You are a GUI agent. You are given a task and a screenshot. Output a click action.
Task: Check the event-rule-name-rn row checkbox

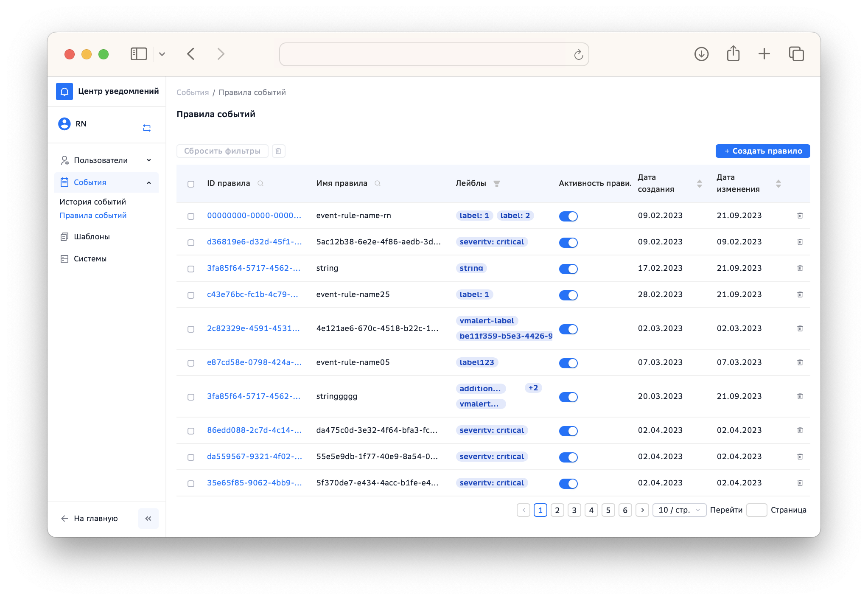coord(191,216)
